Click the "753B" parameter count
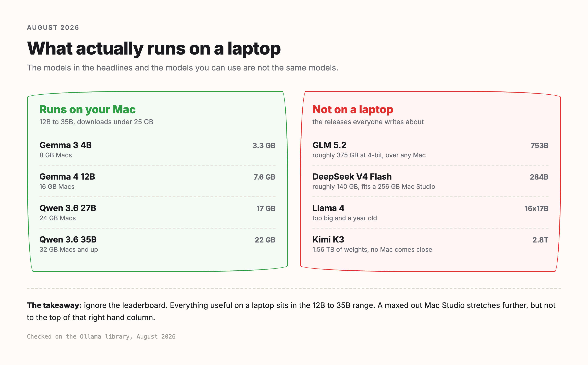Screen dimensions: 588x365 [539, 146]
